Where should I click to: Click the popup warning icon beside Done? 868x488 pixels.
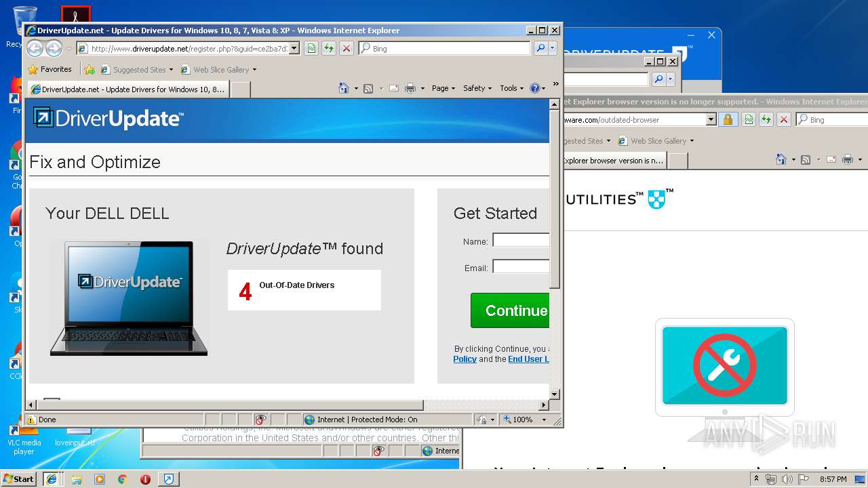[31, 420]
